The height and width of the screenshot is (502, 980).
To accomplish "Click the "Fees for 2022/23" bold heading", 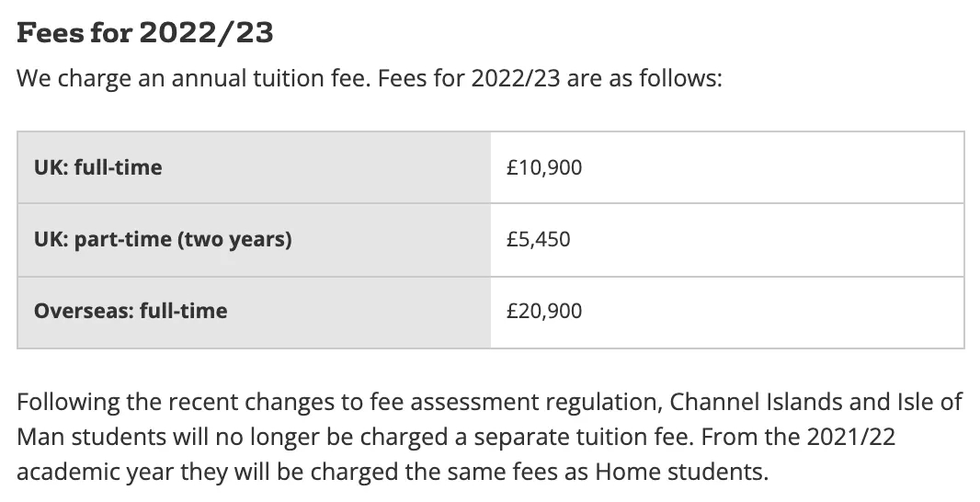I will 145,33.
